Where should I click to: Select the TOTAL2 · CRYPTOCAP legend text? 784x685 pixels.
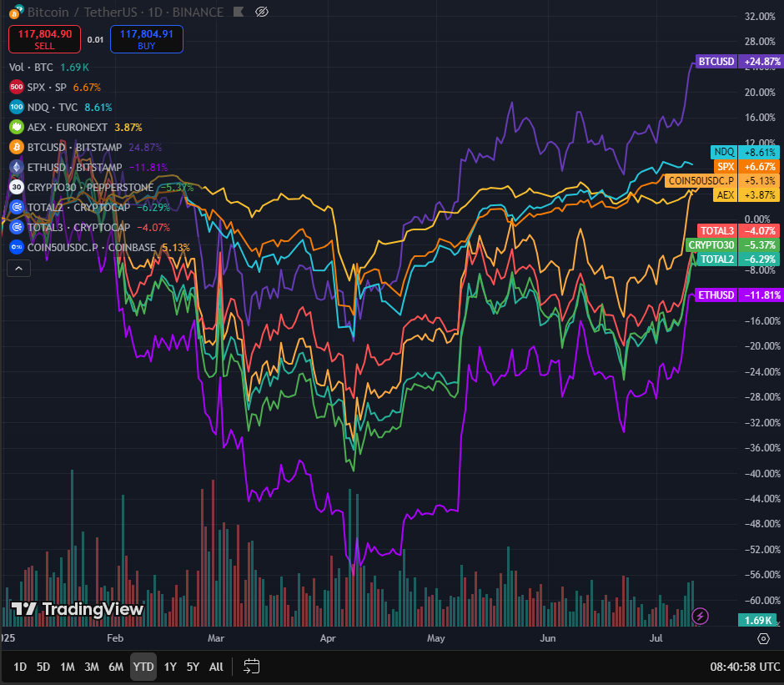click(78, 207)
